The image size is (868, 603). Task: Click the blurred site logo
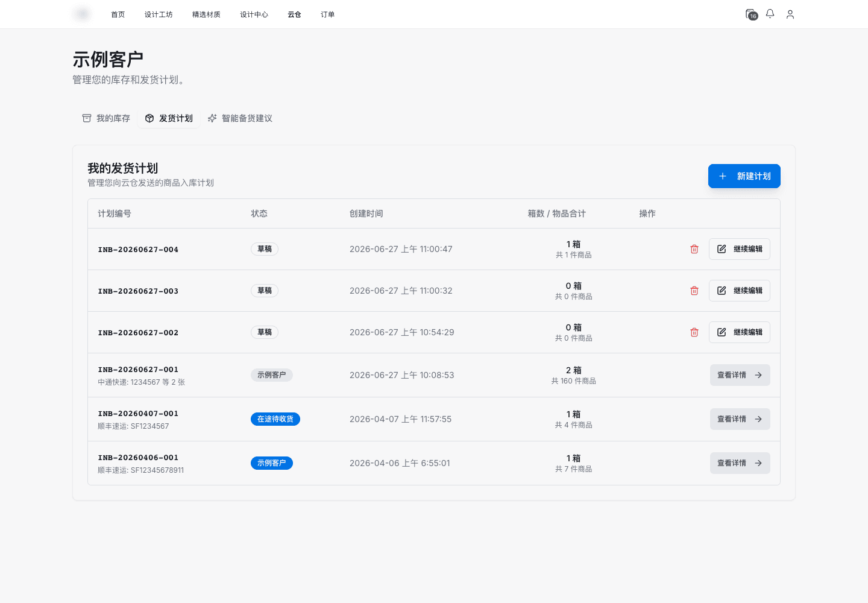(x=83, y=14)
